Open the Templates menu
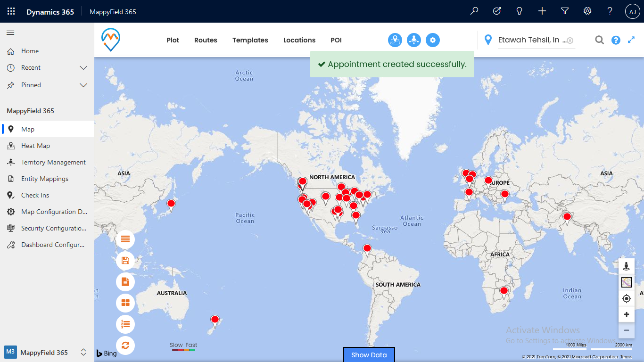This screenshot has width=644, height=362. [x=250, y=40]
